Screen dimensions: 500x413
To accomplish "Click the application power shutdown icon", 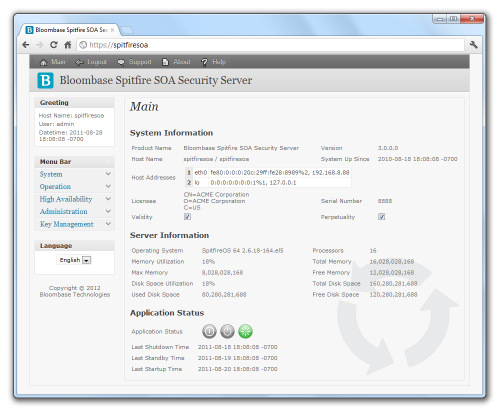I will pos(228,331).
